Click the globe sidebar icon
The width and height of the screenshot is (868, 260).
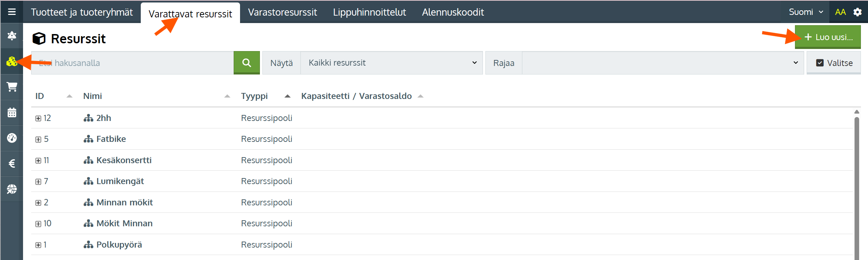click(x=12, y=189)
